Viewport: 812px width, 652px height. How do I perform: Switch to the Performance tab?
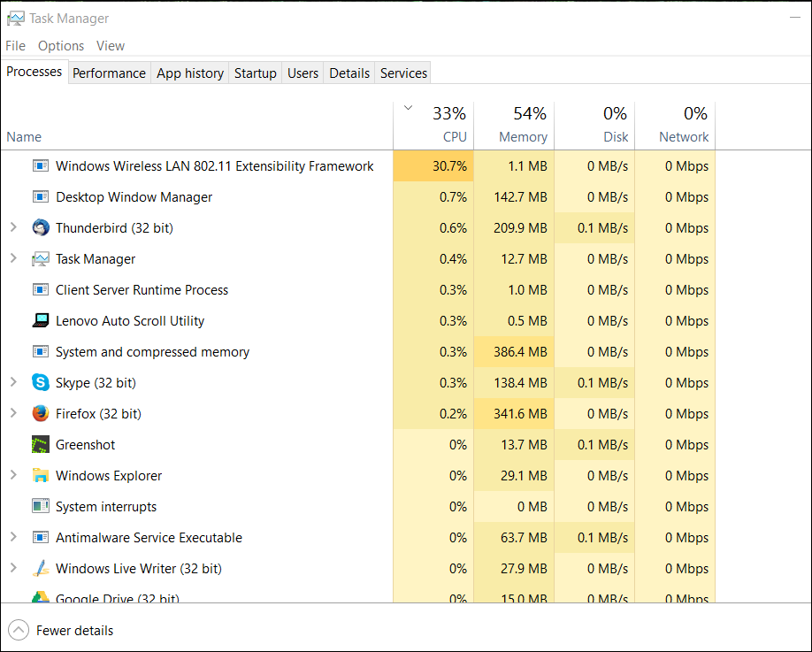(110, 73)
